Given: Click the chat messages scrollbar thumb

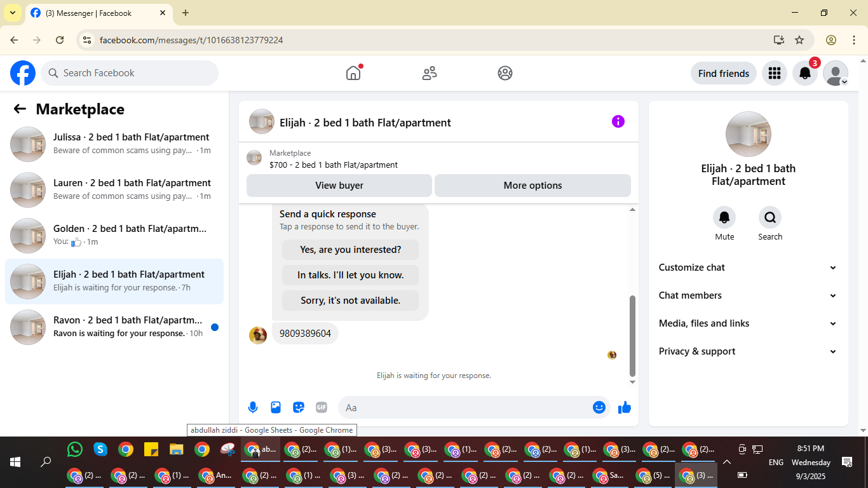Looking at the screenshot, I should [x=632, y=336].
